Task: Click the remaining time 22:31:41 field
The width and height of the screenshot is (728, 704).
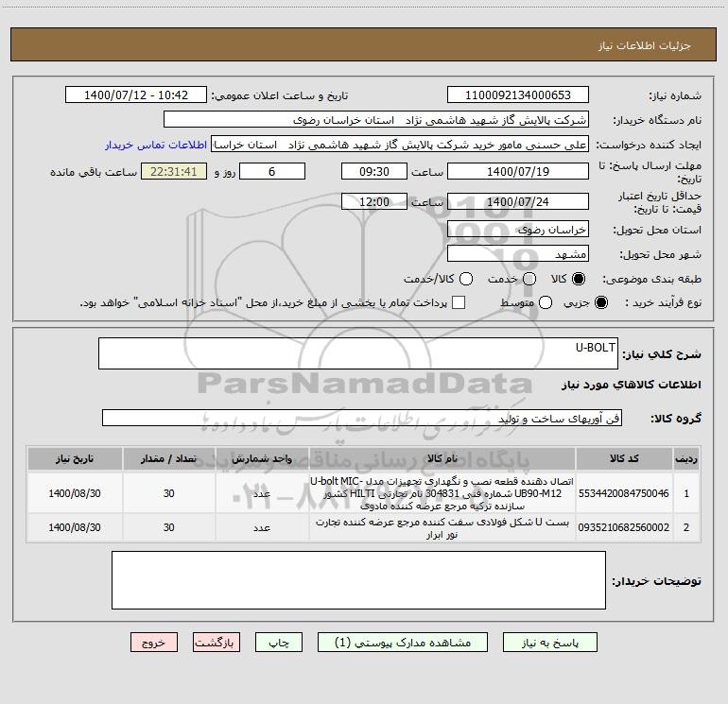Action: coord(174,171)
